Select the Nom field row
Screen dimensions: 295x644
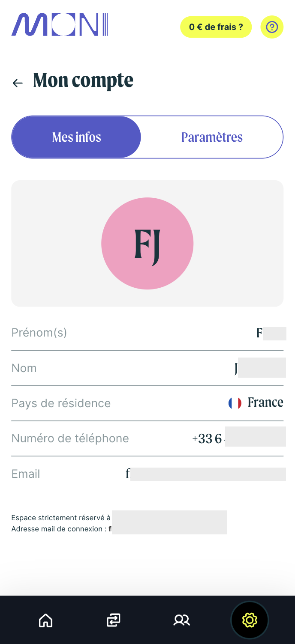[x=147, y=368]
